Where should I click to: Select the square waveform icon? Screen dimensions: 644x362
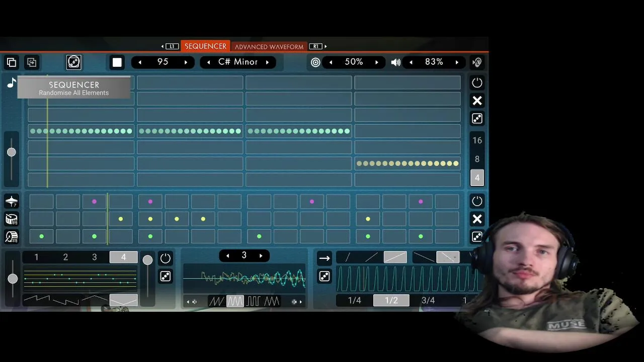coord(254,301)
